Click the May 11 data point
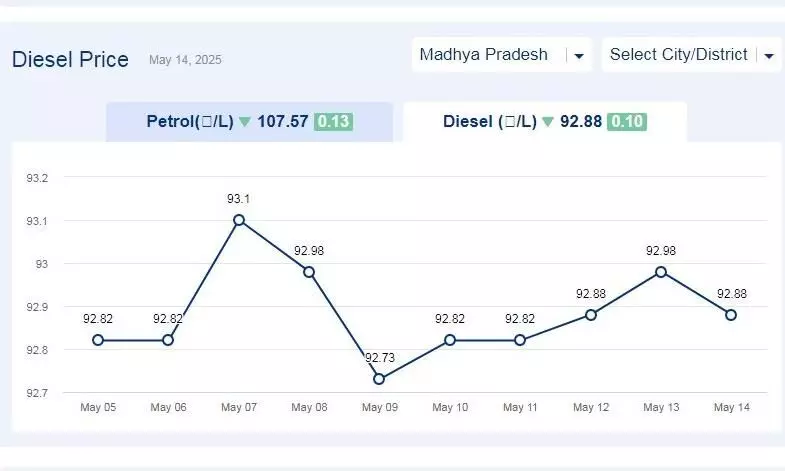Screen dimensions: 785x471 pyautogui.click(x=520, y=340)
